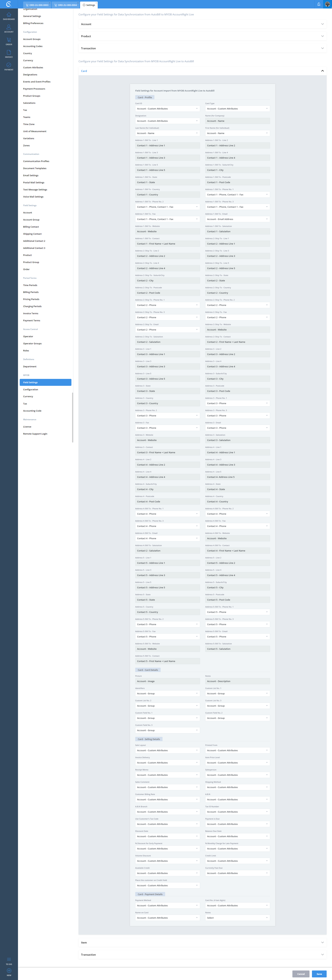Image resolution: width=332 pixels, height=980 pixels.
Task: Open the Card ID dropdown
Action: pyautogui.click(x=167, y=109)
